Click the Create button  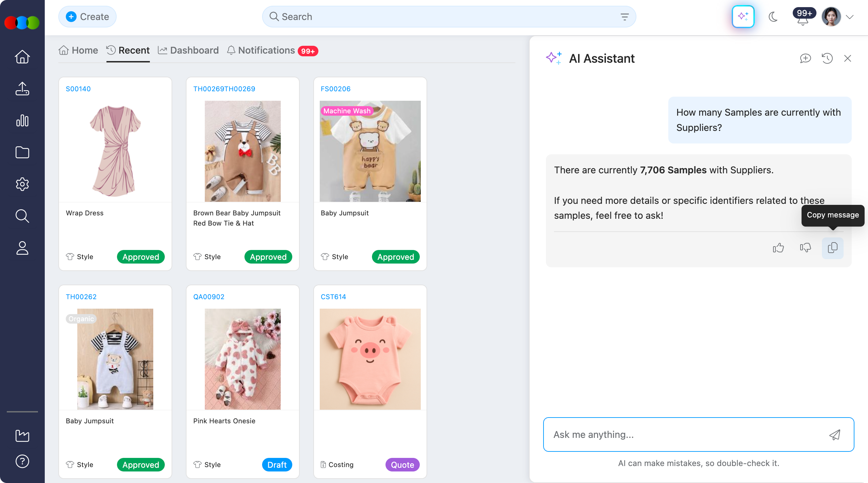(87, 17)
